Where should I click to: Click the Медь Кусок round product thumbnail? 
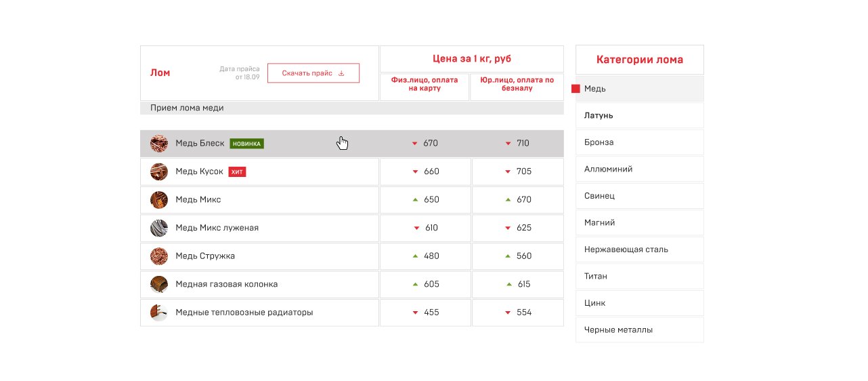[159, 172]
